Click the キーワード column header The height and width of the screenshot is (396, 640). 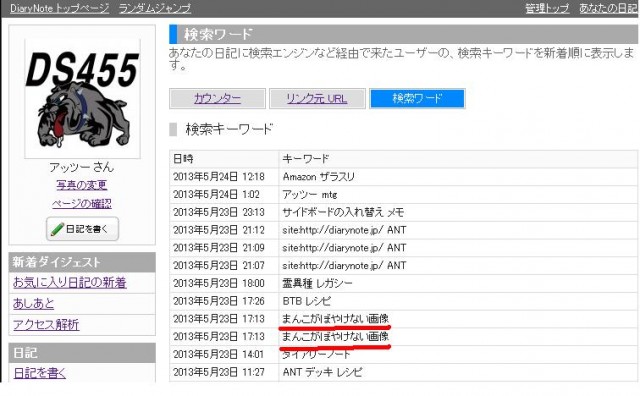[x=458, y=159]
